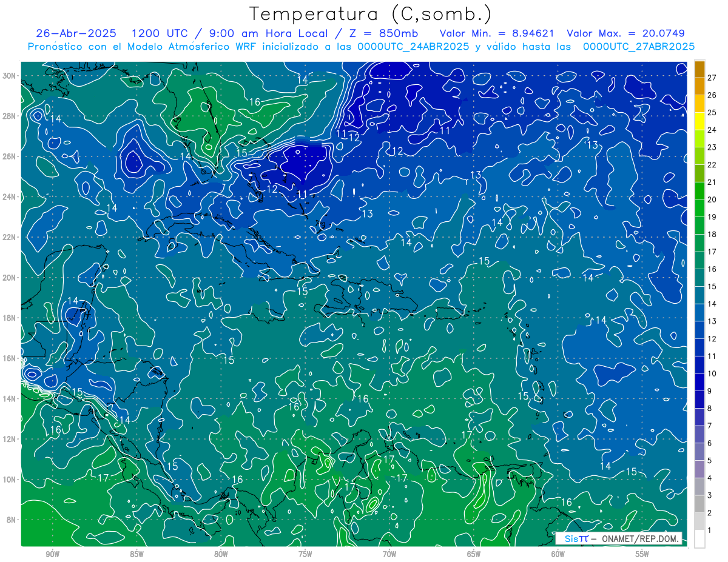Click the "30N" latitude axis label
This screenshot has height=562, width=728.
9,76
